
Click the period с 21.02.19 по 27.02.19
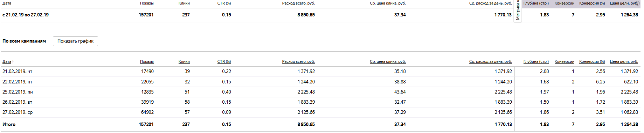pyautogui.click(x=26, y=15)
